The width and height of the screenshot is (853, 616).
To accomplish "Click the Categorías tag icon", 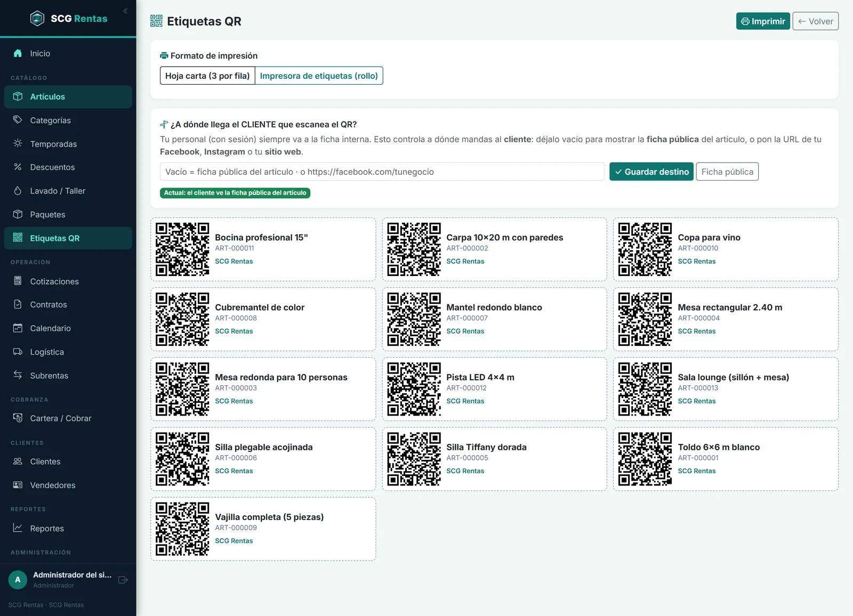I will click(x=18, y=120).
